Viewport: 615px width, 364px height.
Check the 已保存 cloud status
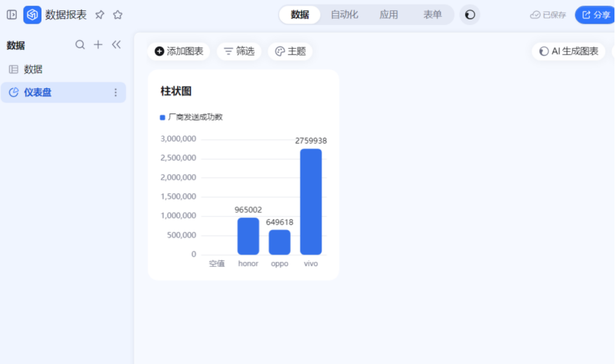click(x=548, y=15)
